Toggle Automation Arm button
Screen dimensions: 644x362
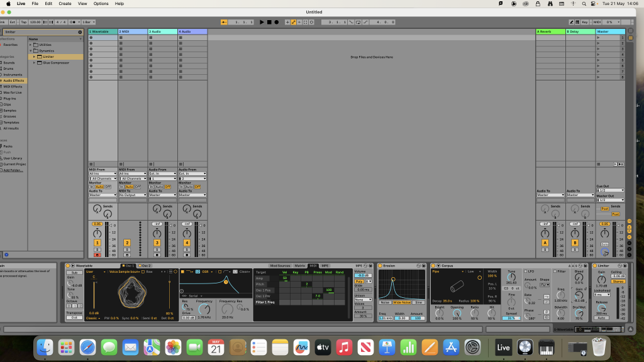click(x=293, y=22)
